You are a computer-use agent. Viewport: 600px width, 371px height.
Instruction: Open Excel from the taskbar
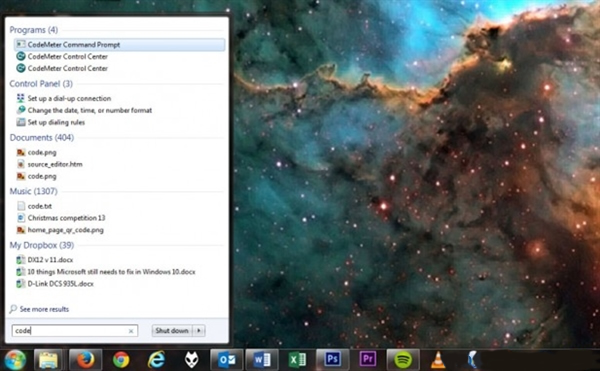coord(297,360)
